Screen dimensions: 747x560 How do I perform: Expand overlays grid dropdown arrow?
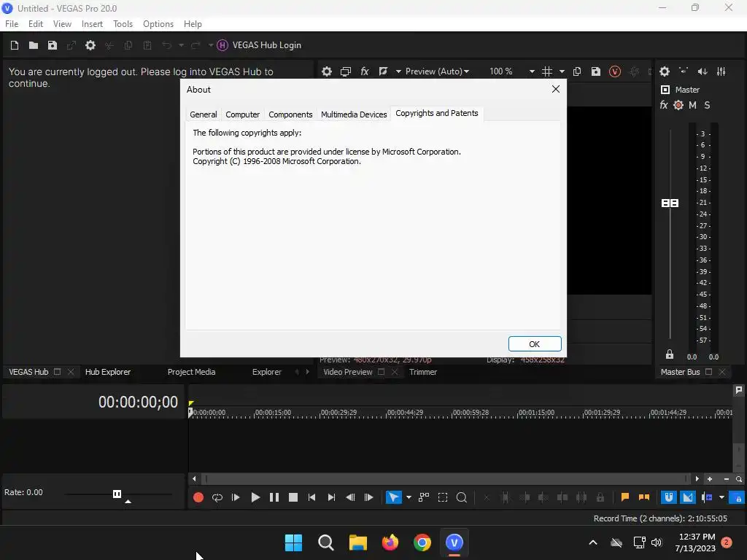click(562, 71)
